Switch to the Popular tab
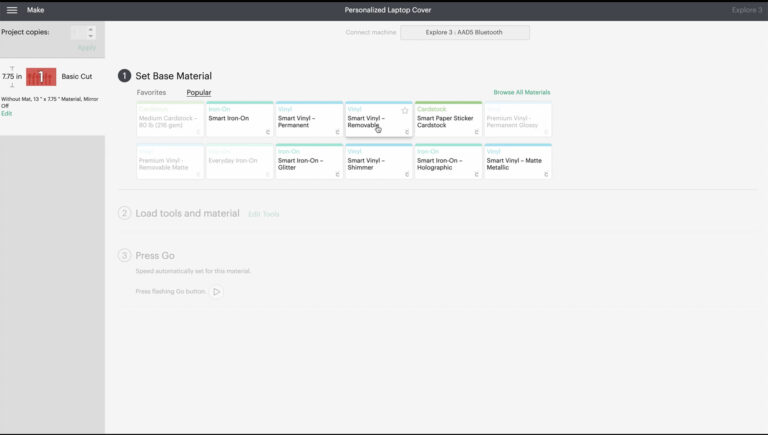The width and height of the screenshot is (768, 435). [199, 93]
